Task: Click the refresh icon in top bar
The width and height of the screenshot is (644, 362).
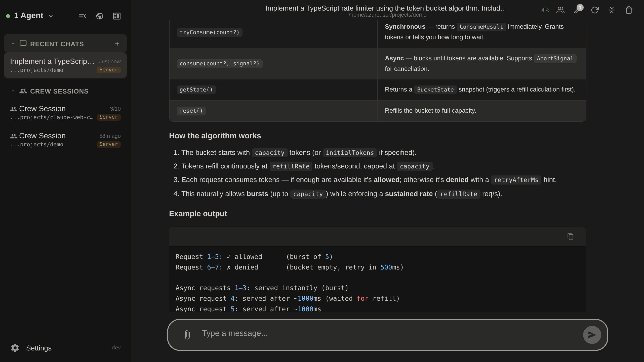Action: click(x=595, y=10)
